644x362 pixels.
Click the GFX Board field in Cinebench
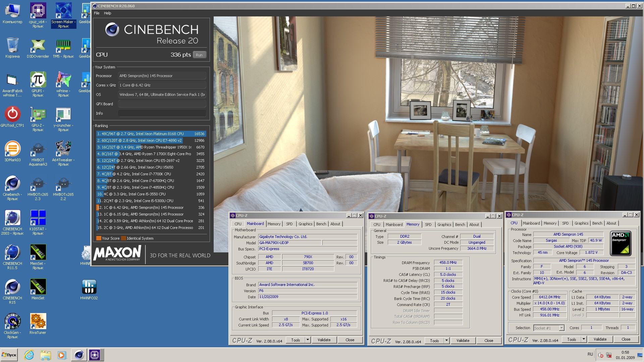click(x=162, y=104)
